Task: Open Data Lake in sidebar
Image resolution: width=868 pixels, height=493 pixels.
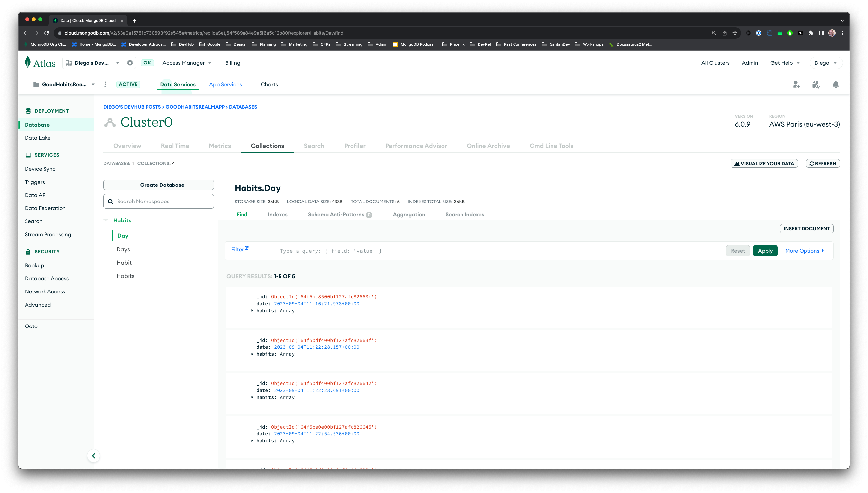Action: [38, 138]
